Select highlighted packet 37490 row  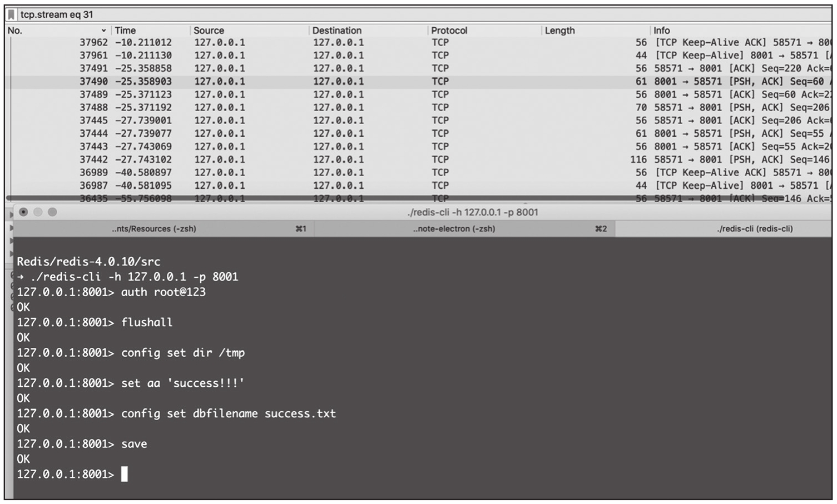(x=334, y=81)
